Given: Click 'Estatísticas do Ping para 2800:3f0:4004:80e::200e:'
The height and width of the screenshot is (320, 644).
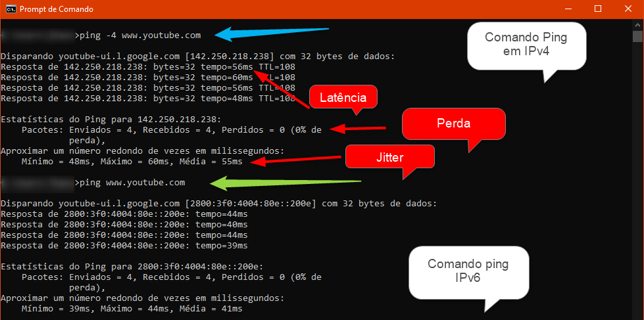Looking at the screenshot, I should (x=132, y=266).
